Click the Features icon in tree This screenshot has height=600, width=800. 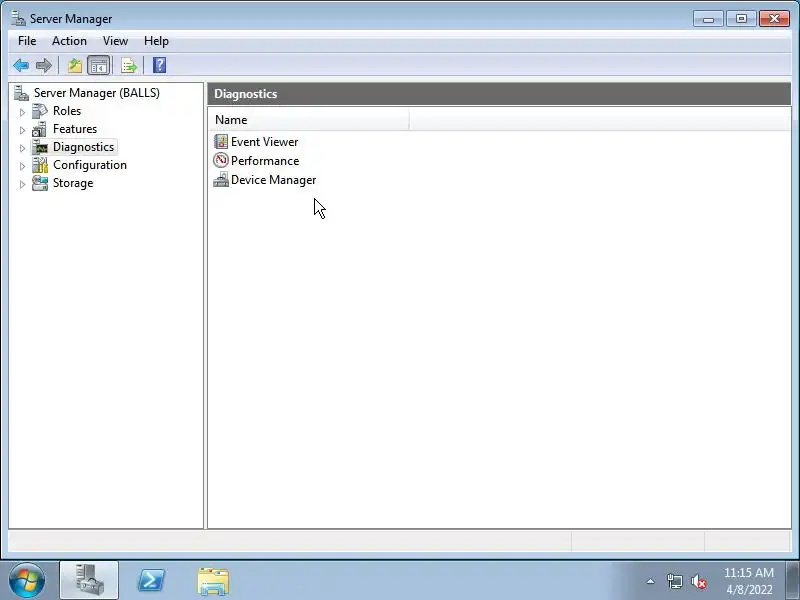(40, 129)
